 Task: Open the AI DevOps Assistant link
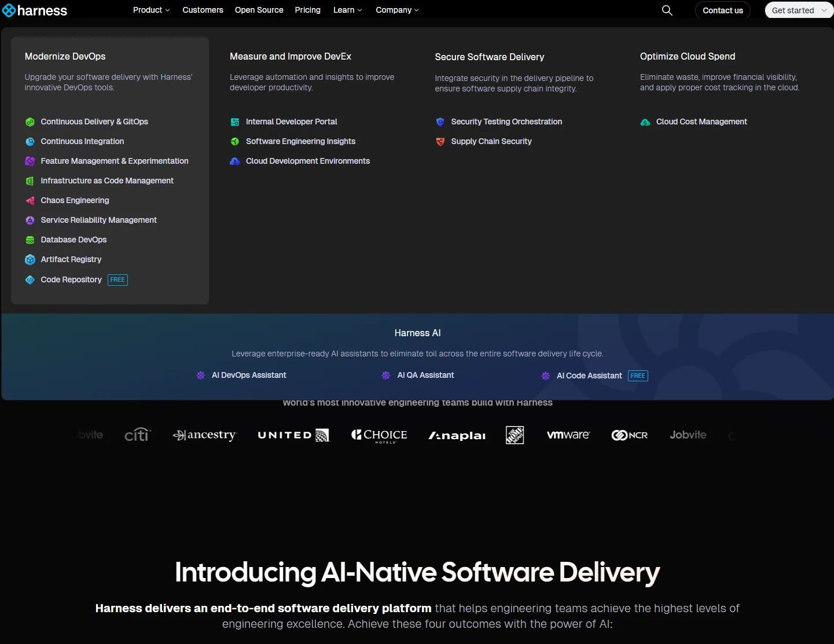tap(249, 376)
